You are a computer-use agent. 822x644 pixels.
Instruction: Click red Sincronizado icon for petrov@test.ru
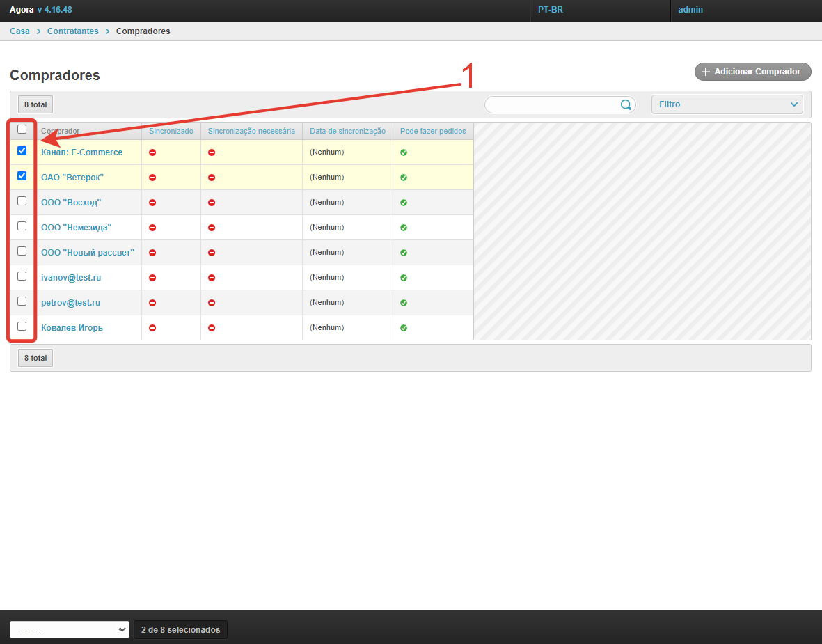click(152, 303)
